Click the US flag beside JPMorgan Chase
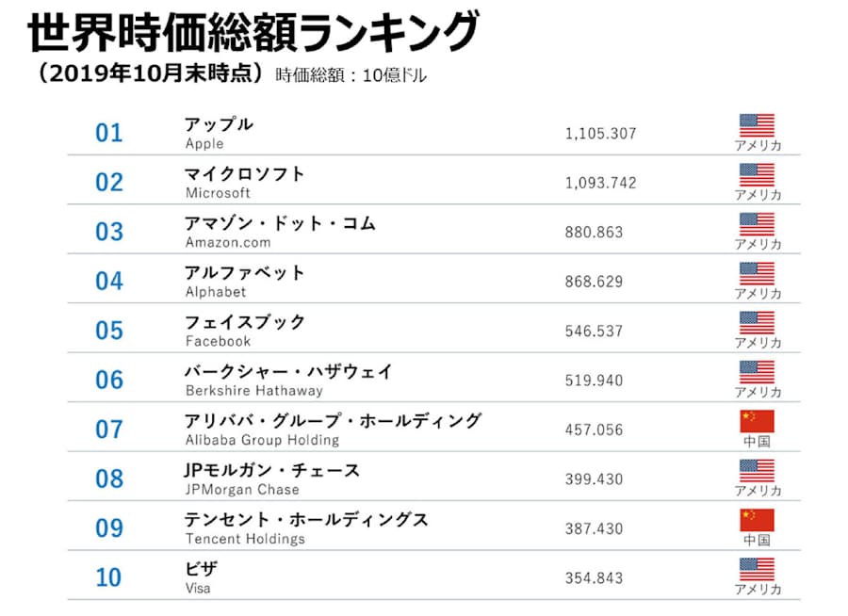This screenshot has width=848, height=616. pyautogui.click(x=757, y=471)
